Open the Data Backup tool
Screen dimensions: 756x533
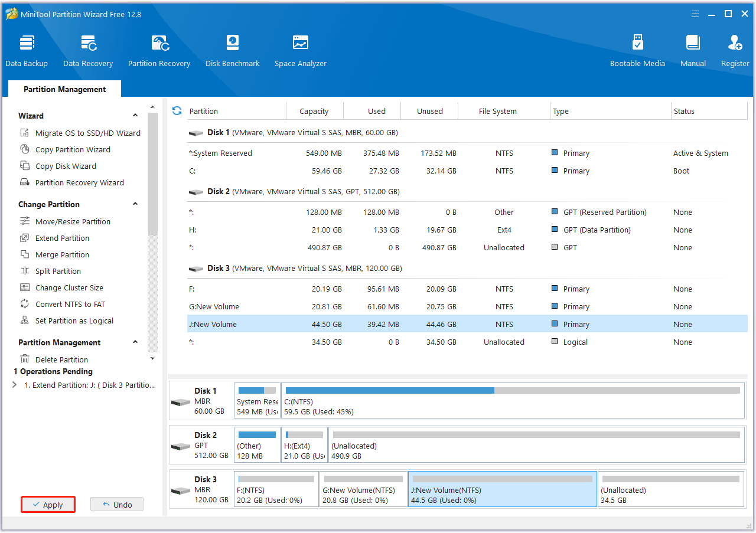[27, 51]
